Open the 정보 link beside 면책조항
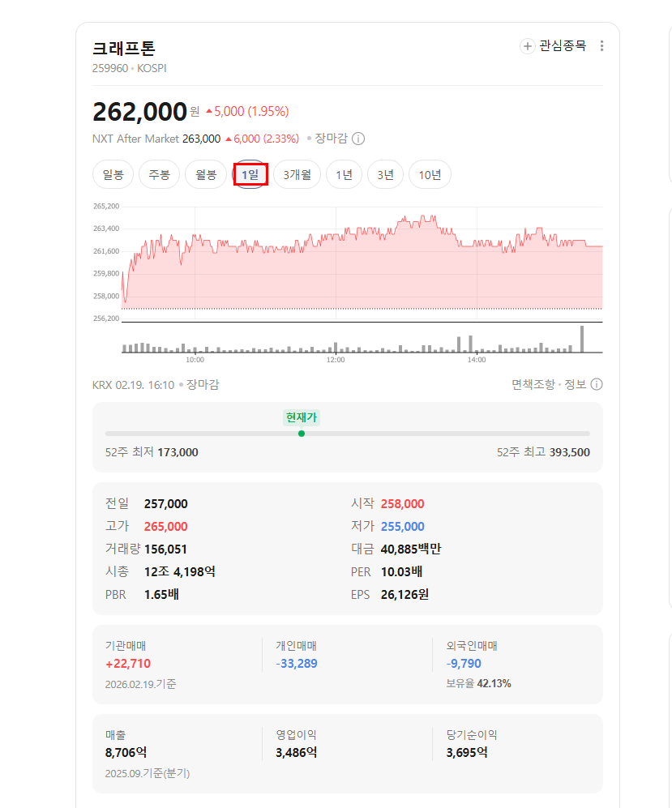Viewport: 672px width, 808px height. (575, 384)
